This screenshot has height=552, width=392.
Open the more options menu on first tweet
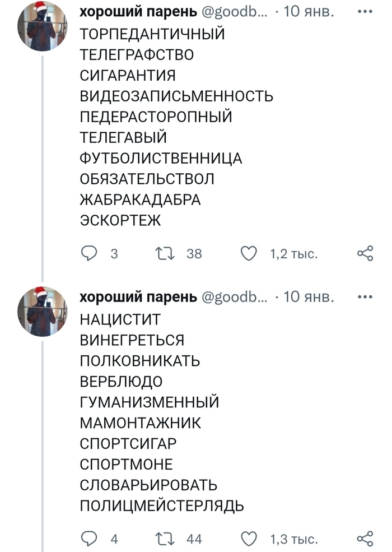(x=365, y=12)
